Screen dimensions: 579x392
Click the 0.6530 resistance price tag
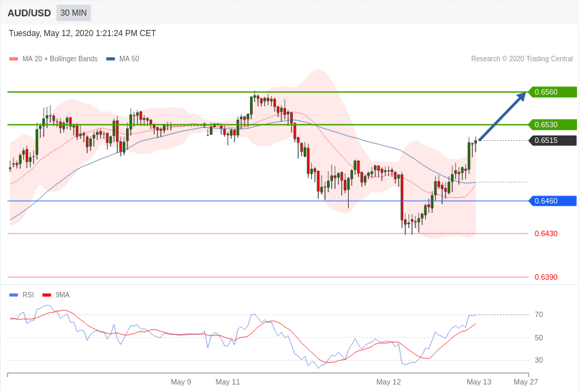click(x=552, y=125)
